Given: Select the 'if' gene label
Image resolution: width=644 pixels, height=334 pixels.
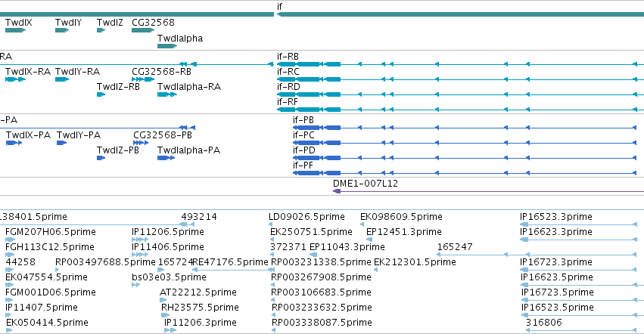Looking at the screenshot, I should (x=279, y=7).
